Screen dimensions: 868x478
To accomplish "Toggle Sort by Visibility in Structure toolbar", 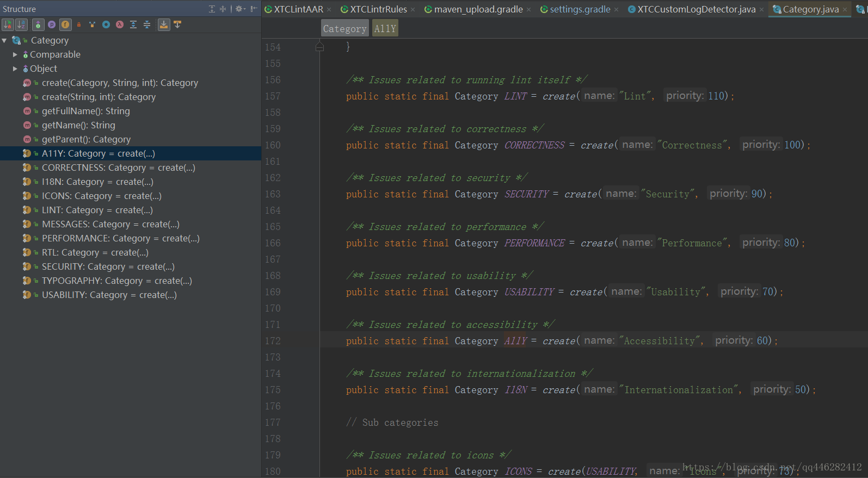I will [x=8, y=24].
